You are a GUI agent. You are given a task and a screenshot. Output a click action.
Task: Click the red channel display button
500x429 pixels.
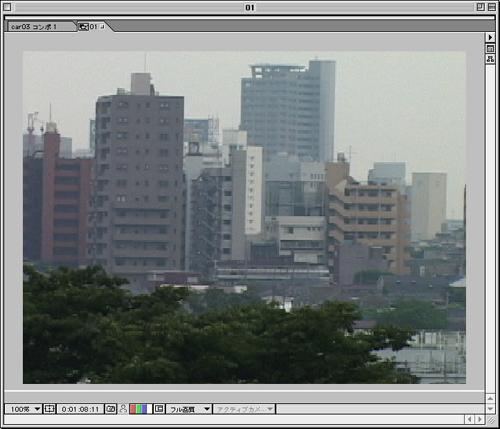(133, 409)
